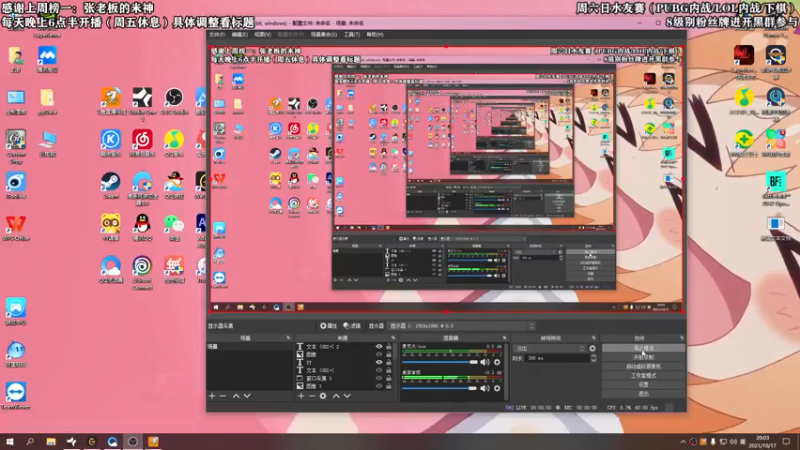Open 淡出 scene transition dropdown
The image size is (800, 450).
549,348
